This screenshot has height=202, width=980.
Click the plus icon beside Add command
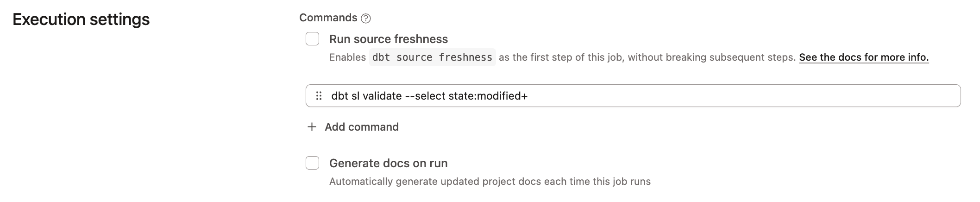pyautogui.click(x=312, y=127)
